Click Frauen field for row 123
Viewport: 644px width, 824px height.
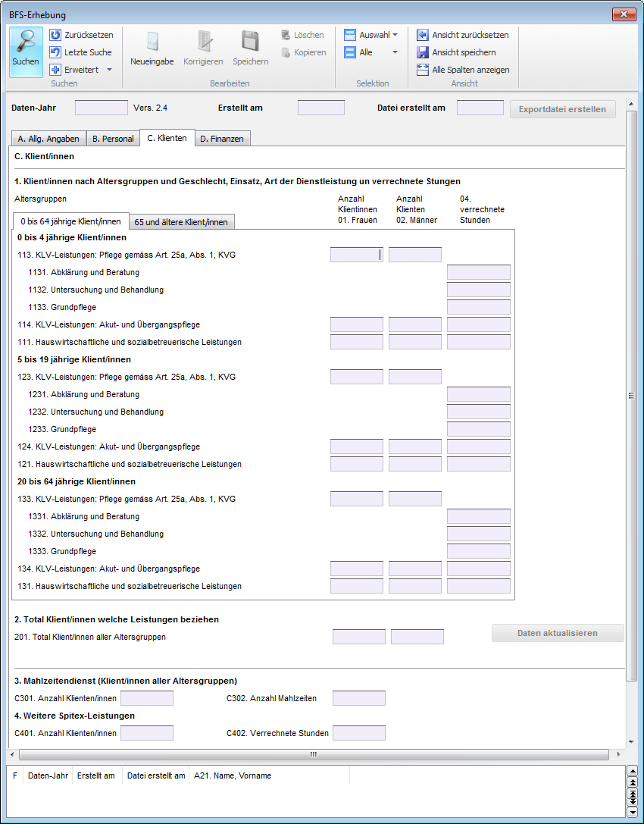click(x=357, y=377)
